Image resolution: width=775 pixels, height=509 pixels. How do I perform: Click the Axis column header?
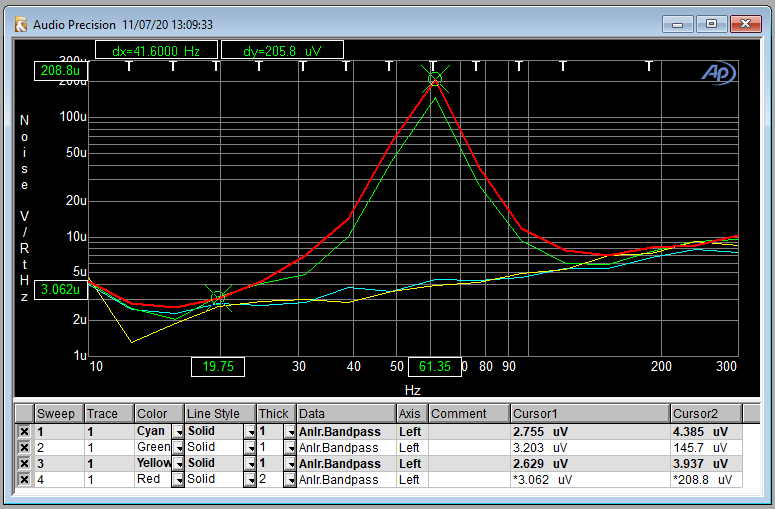pyautogui.click(x=412, y=414)
